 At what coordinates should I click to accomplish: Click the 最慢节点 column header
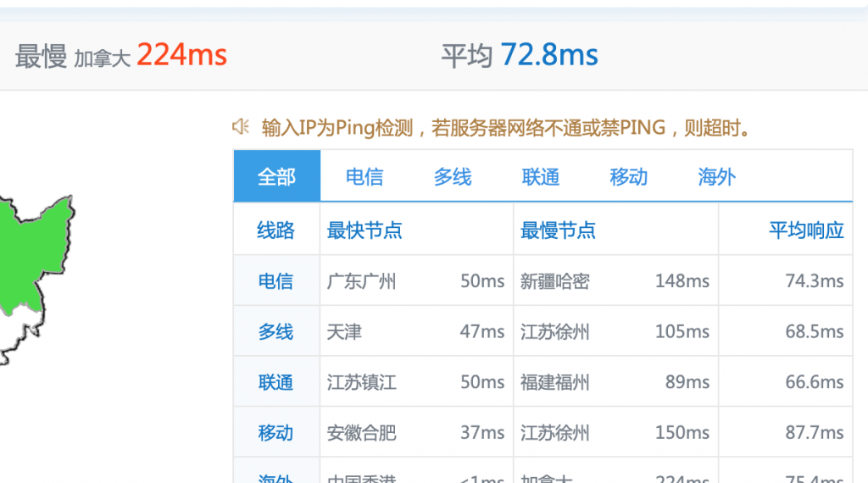tap(558, 230)
